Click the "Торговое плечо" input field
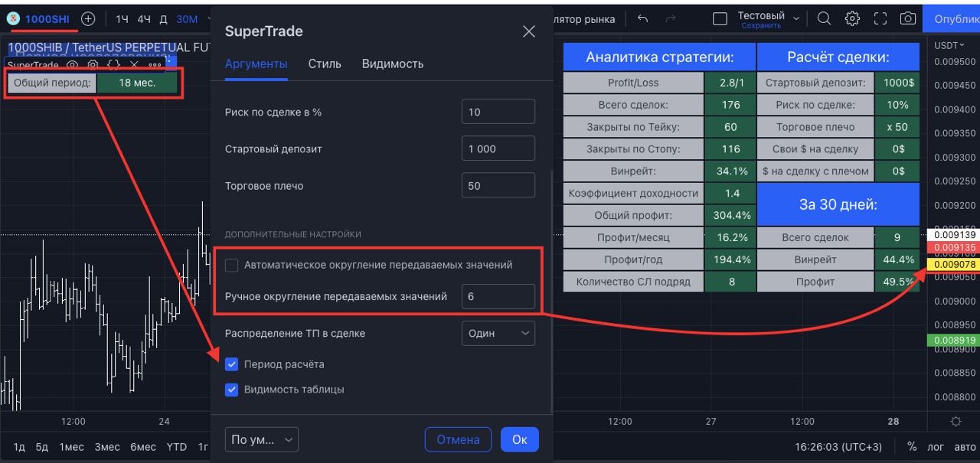The image size is (980, 463). pos(498,186)
